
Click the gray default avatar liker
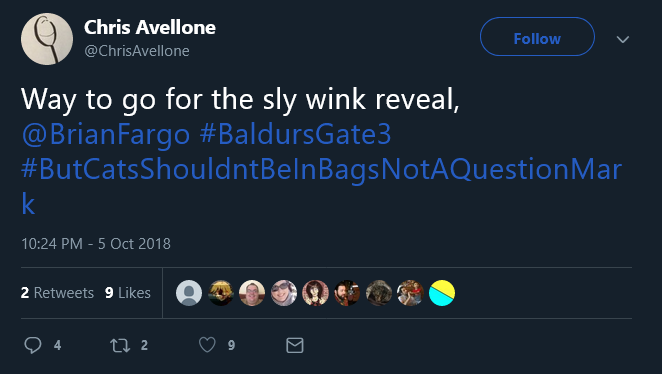click(189, 293)
